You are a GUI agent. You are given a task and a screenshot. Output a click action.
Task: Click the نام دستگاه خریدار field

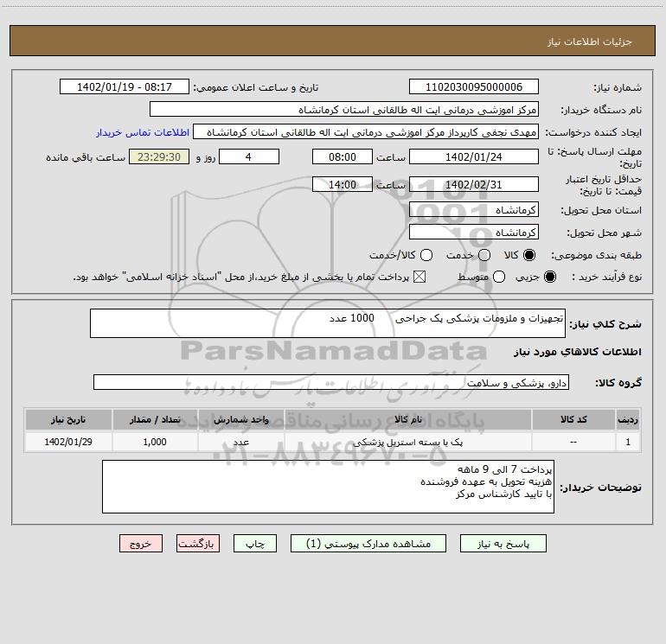point(344,109)
